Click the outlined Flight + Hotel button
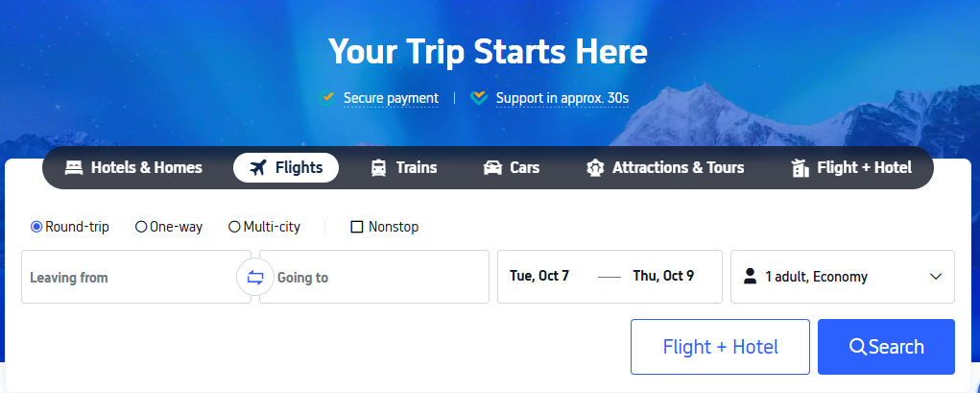980x393 pixels. (x=720, y=347)
